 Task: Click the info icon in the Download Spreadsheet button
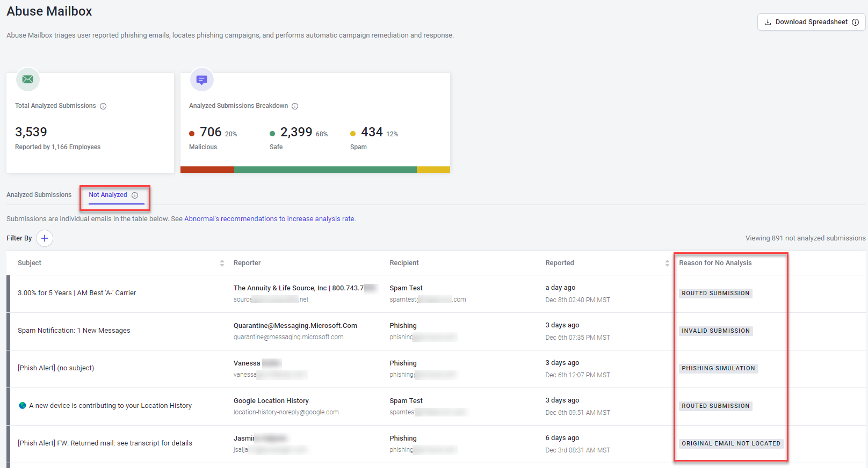pos(855,22)
